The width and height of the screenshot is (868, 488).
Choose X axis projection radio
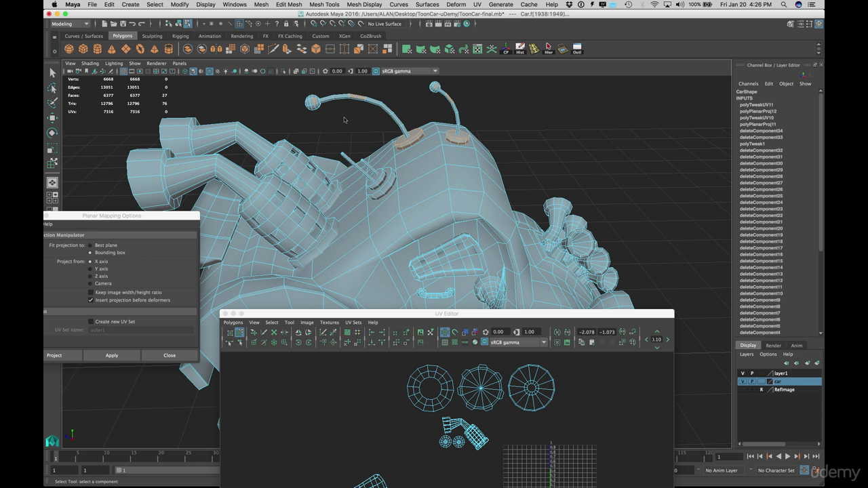(90, 262)
